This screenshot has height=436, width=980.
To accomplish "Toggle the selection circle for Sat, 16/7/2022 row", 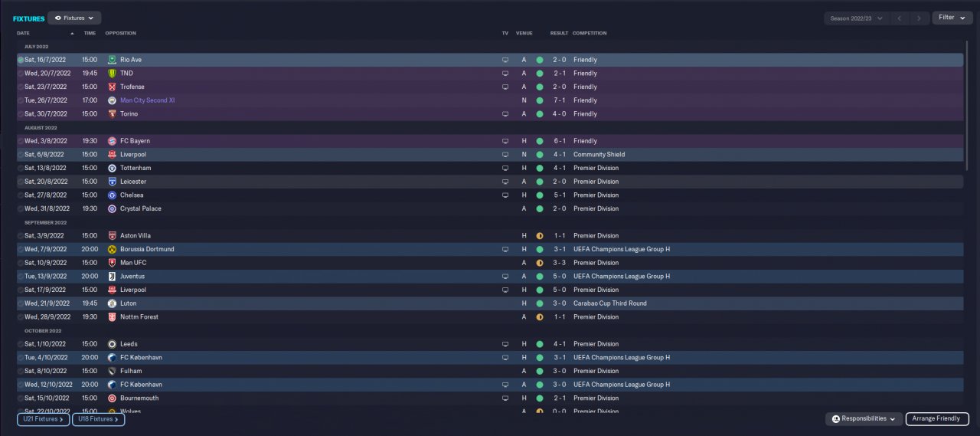I will tap(21, 60).
